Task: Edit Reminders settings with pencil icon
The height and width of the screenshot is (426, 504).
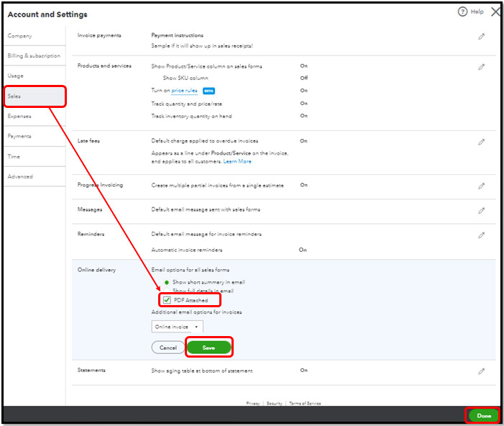Action: (481, 235)
